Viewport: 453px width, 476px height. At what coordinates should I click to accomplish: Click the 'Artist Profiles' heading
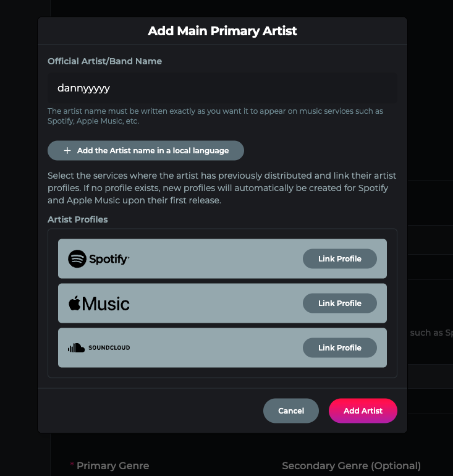point(78,220)
